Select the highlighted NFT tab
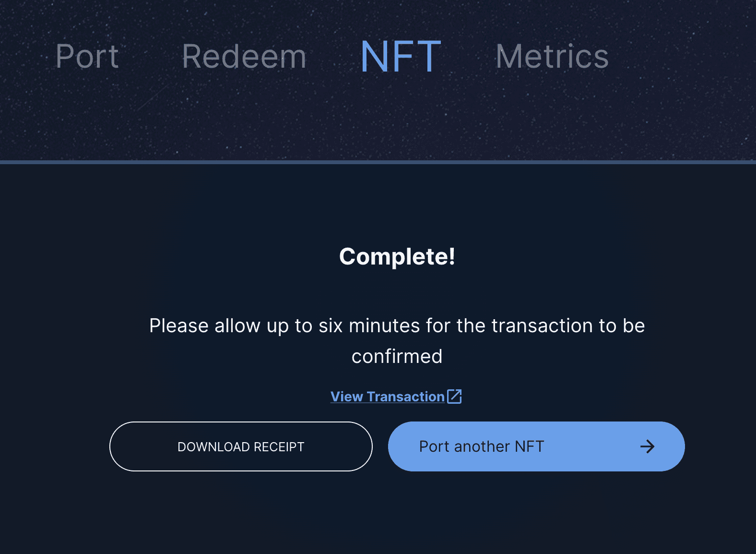Screen dimensions: 756x554 pyautogui.click(x=401, y=57)
